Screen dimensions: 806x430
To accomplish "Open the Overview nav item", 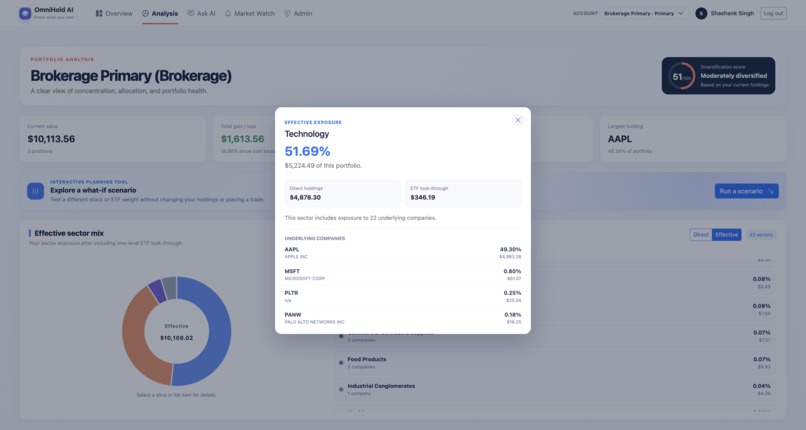I will pyautogui.click(x=114, y=13).
